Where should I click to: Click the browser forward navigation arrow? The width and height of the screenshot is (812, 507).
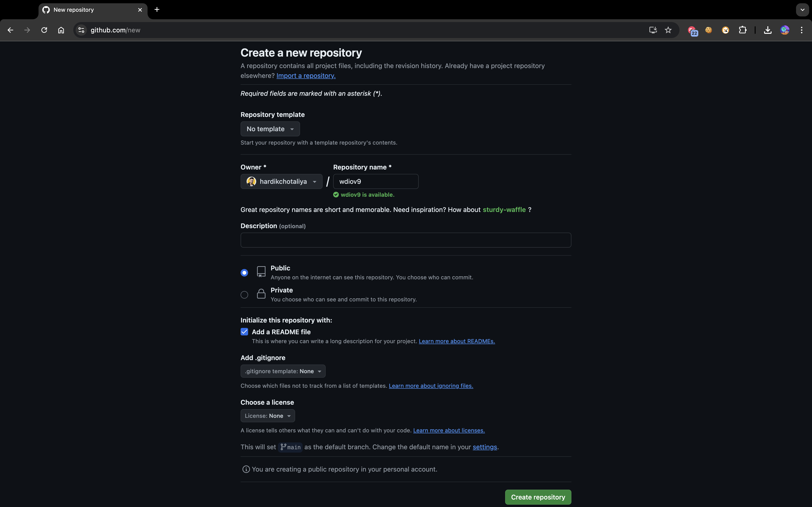click(x=26, y=30)
